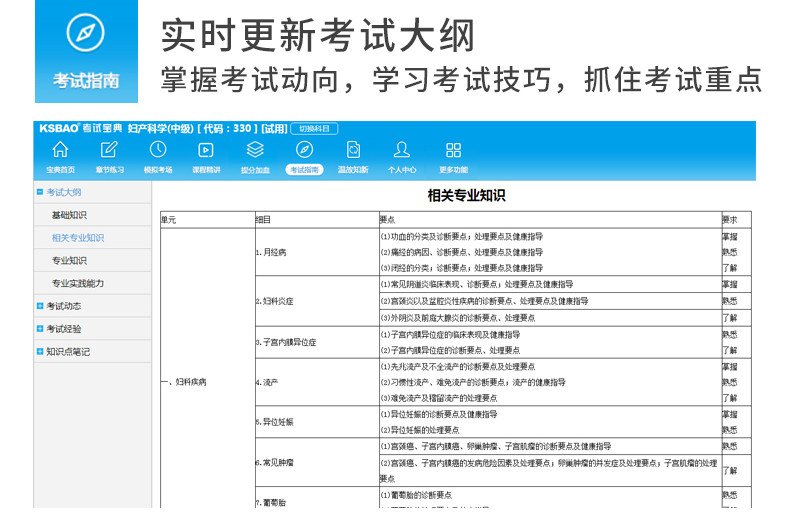Click the large 考试指南 banner tile
The width and height of the screenshot is (790, 523).
pos(86,51)
